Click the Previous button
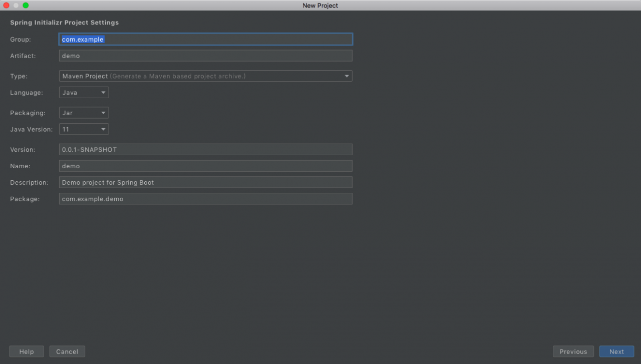Image resolution: width=641 pixels, height=364 pixels. point(573,351)
